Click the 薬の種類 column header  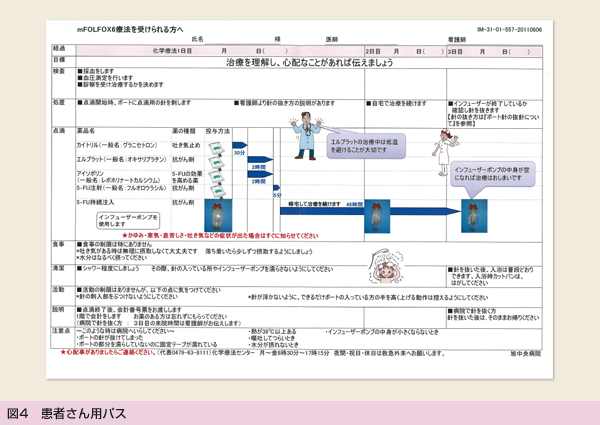tap(184, 131)
